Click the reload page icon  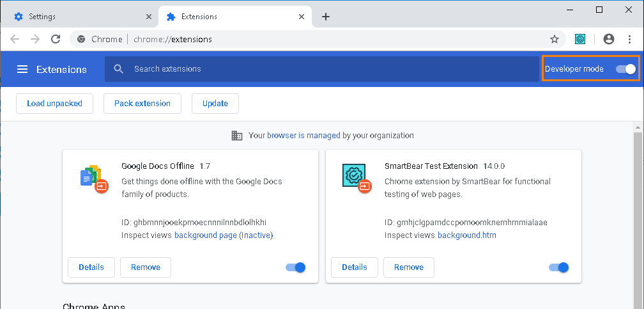tap(56, 39)
